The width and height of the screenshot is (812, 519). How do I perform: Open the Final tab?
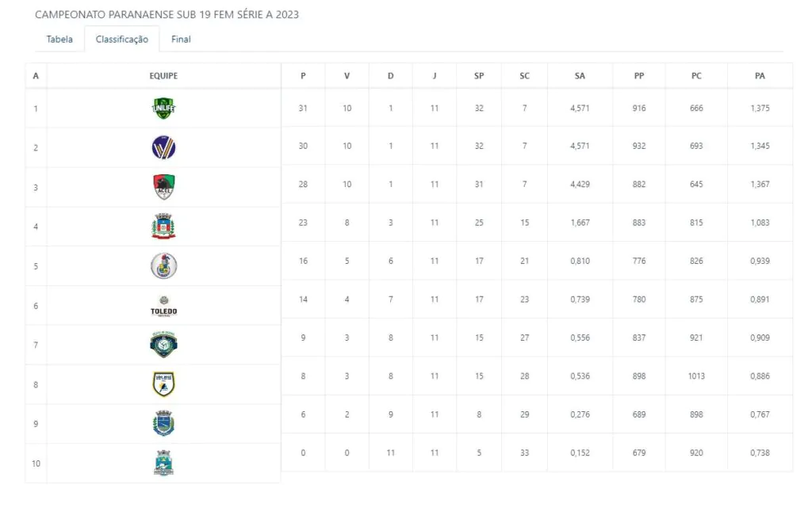tap(181, 40)
